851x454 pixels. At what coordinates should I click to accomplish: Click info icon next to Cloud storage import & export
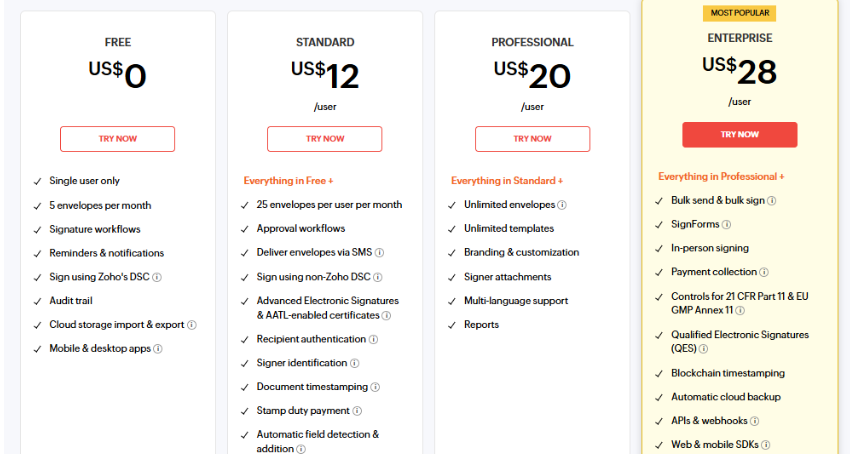(192, 325)
